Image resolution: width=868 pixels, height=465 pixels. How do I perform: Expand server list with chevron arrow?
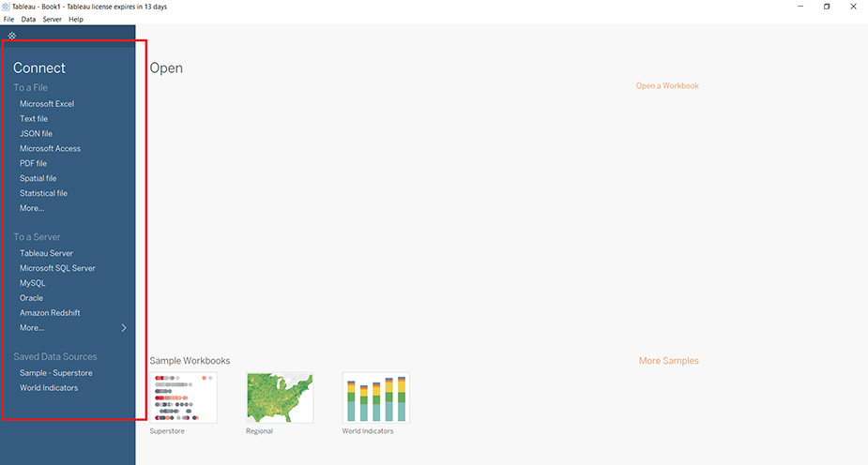(x=124, y=328)
